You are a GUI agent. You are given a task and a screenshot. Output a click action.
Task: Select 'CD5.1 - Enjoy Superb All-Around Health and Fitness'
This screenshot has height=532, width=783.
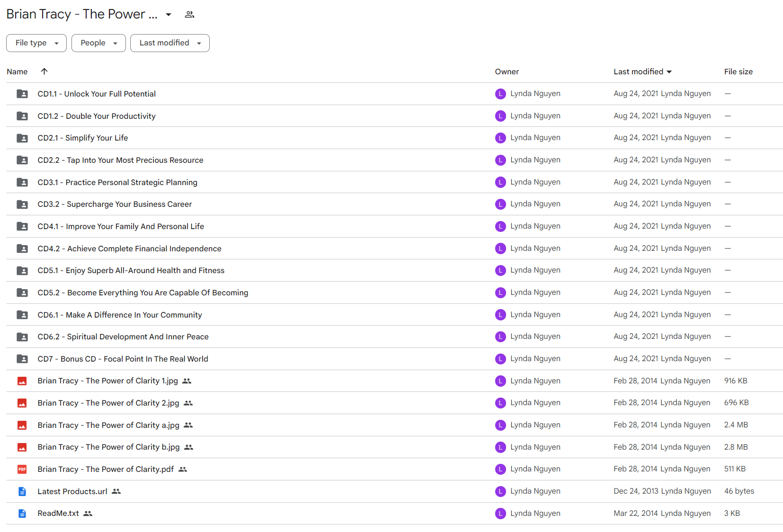tap(131, 270)
